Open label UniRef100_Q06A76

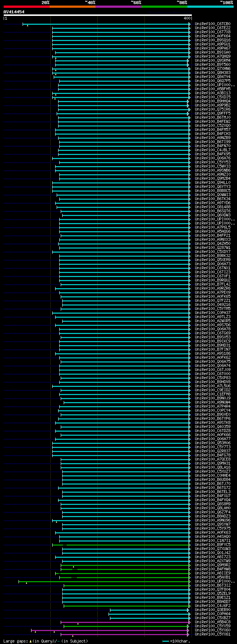pyautogui.click(x=213, y=158)
